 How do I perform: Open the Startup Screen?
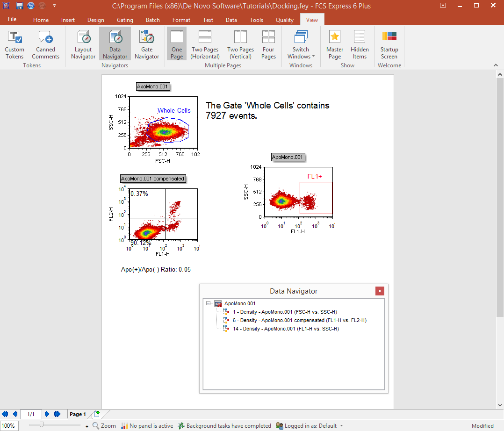[x=389, y=45]
